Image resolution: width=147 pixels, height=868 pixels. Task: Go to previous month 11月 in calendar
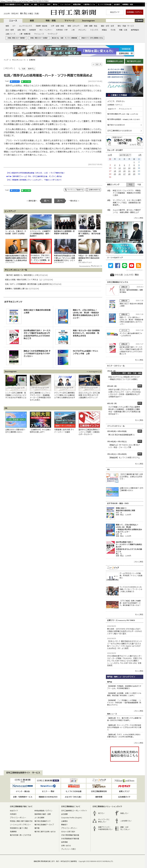110,155
